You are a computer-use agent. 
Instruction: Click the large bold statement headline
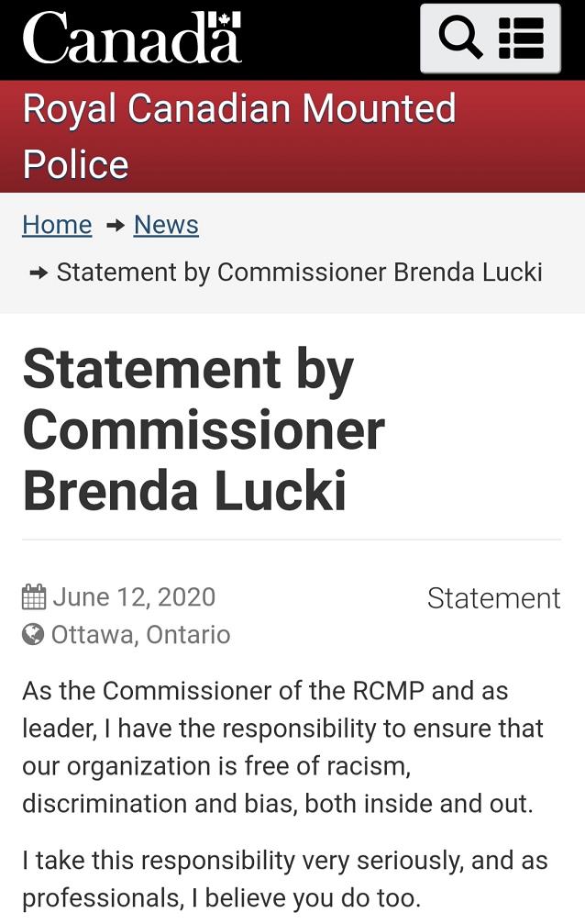point(204,429)
